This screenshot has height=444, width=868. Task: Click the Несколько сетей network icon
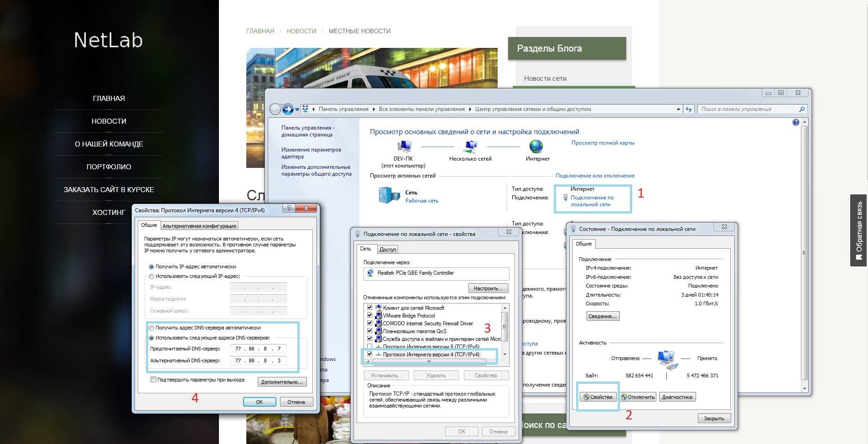[x=470, y=146]
